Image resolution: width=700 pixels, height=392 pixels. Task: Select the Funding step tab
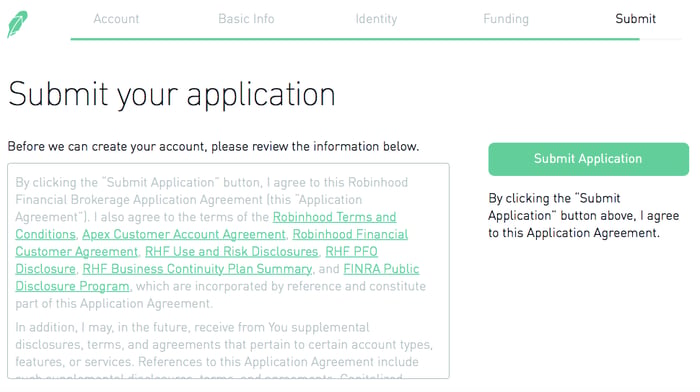pyautogui.click(x=506, y=19)
